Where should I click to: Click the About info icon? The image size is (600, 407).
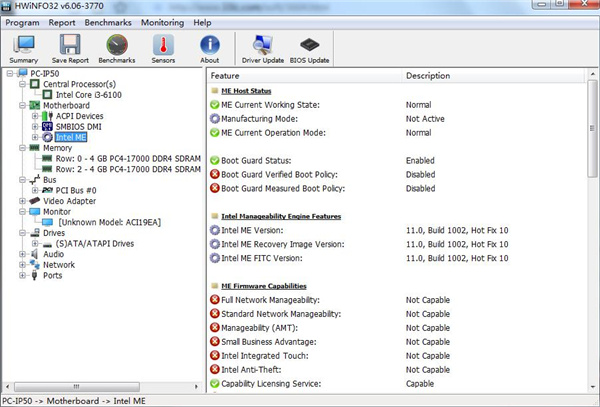tap(209, 47)
